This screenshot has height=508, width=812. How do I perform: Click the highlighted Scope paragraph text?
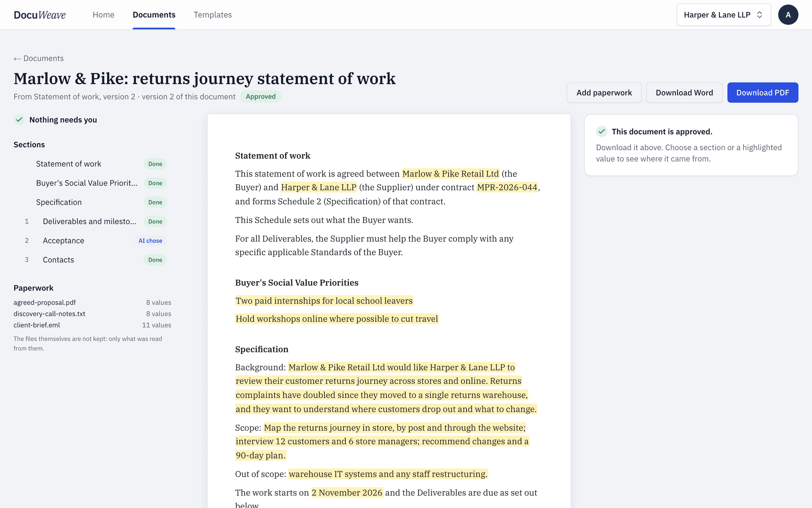[382, 442]
